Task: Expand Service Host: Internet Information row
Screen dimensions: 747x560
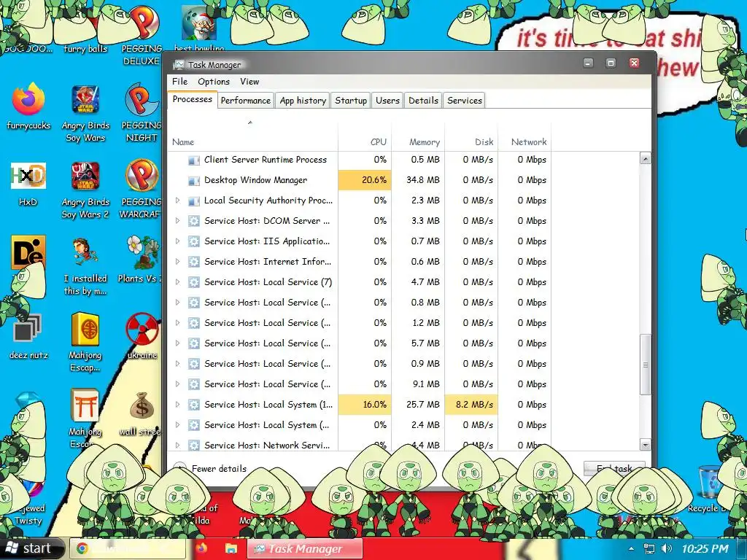Action: pyautogui.click(x=178, y=262)
